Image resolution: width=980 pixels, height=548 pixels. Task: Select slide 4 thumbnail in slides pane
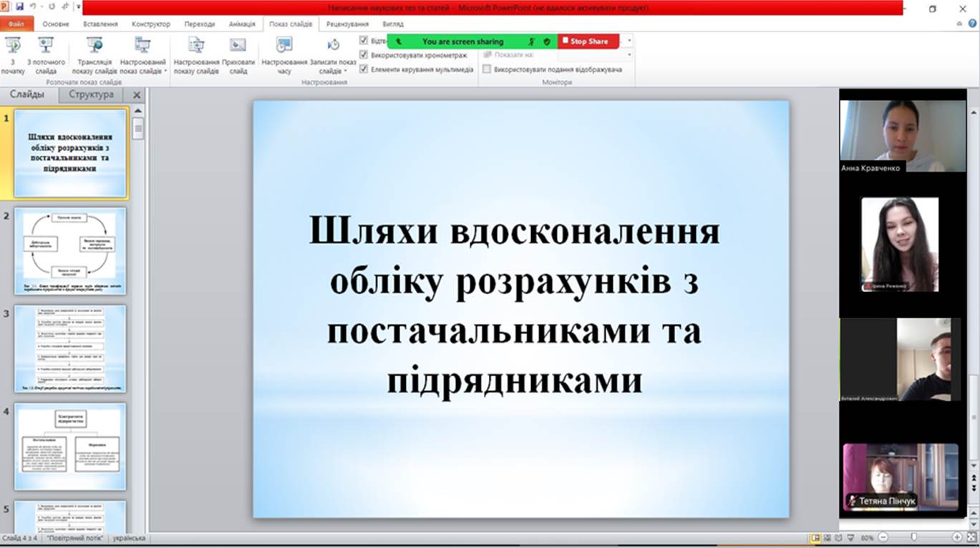click(70, 446)
